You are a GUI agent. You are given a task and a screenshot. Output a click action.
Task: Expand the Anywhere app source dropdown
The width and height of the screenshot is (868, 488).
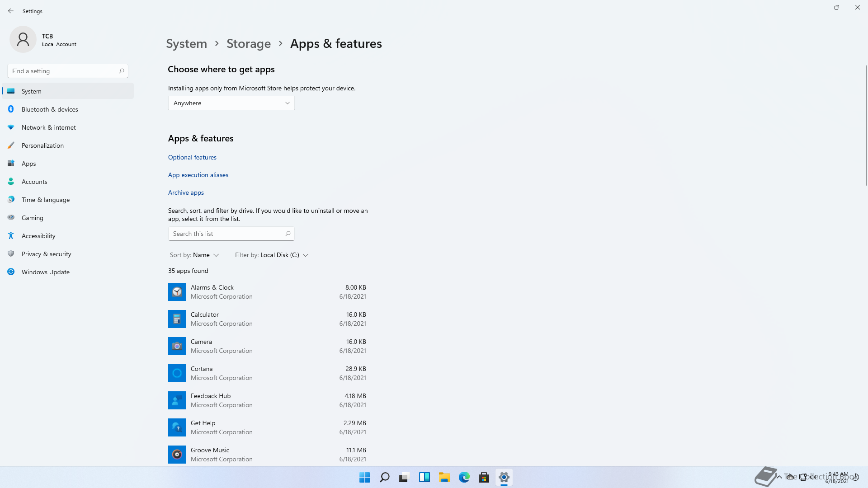click(231, 103)
